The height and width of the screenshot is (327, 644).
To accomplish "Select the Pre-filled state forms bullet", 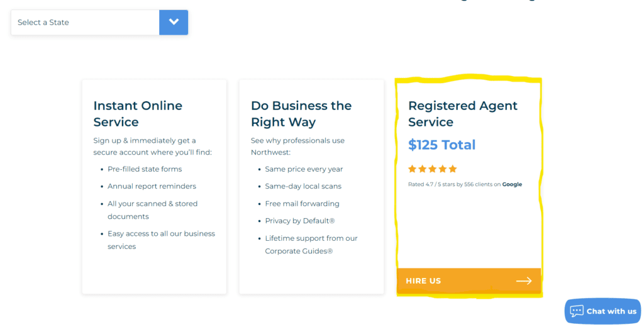I will coord(145,169).
